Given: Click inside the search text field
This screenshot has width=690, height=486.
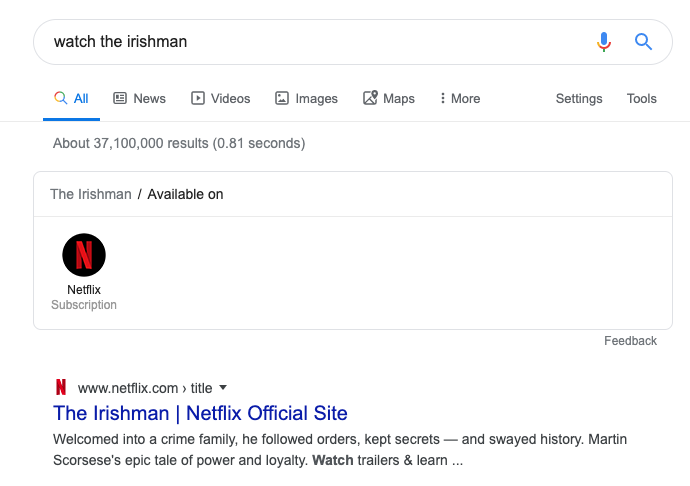Looking at the screenshot, I should click(300, 42).
